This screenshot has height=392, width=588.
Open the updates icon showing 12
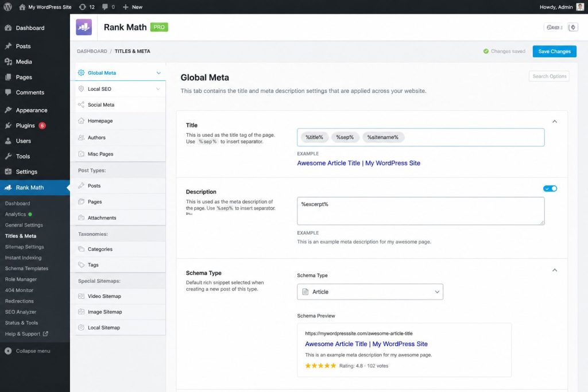coord(83,7)
